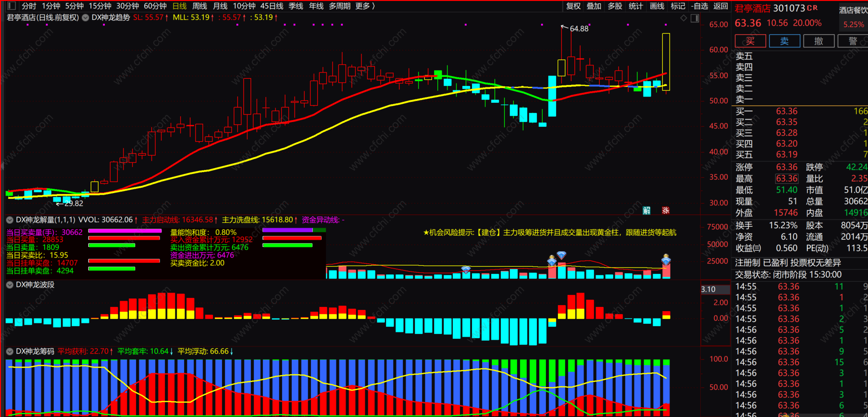Expand the 更多 periods menu
The height and width of the screenshot is (417, 868).
click(365, 6)
